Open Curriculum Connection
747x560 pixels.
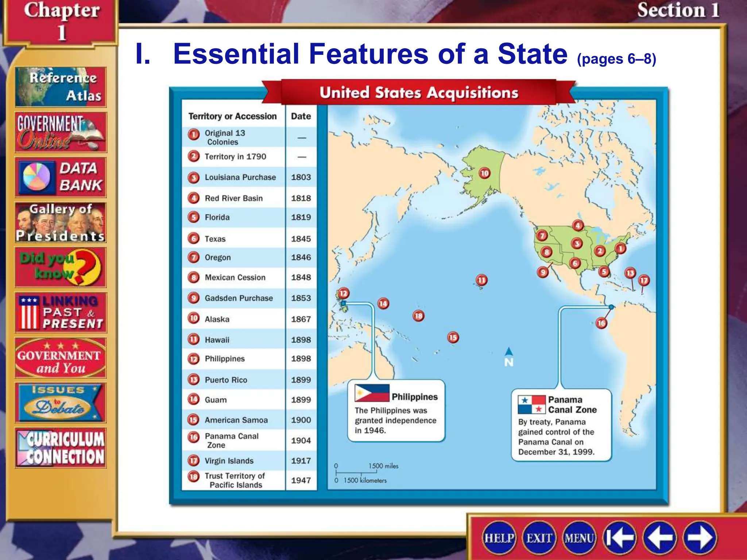coord(61,448)
